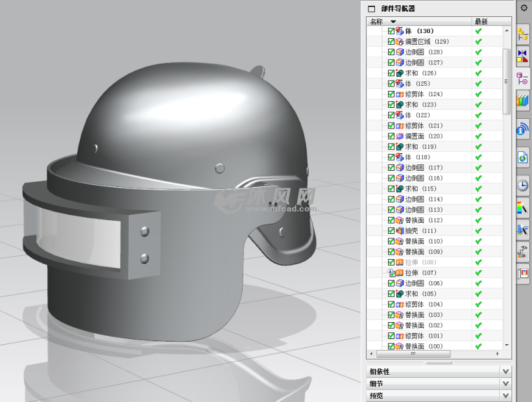Viewport: 532px width, 402px height.
Task: Uncheck the 替换面 (110) checkbox
Action: point(391,242)
